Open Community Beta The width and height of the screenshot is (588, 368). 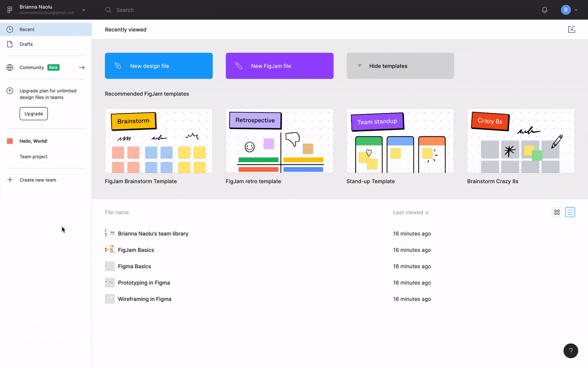(x=46, y=67)
